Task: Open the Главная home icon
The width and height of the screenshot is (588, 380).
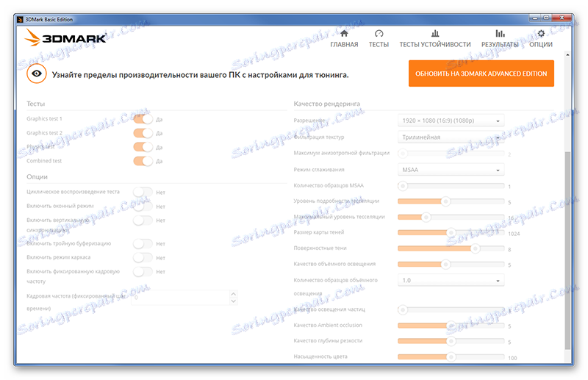Action: (x=344, y=34)
